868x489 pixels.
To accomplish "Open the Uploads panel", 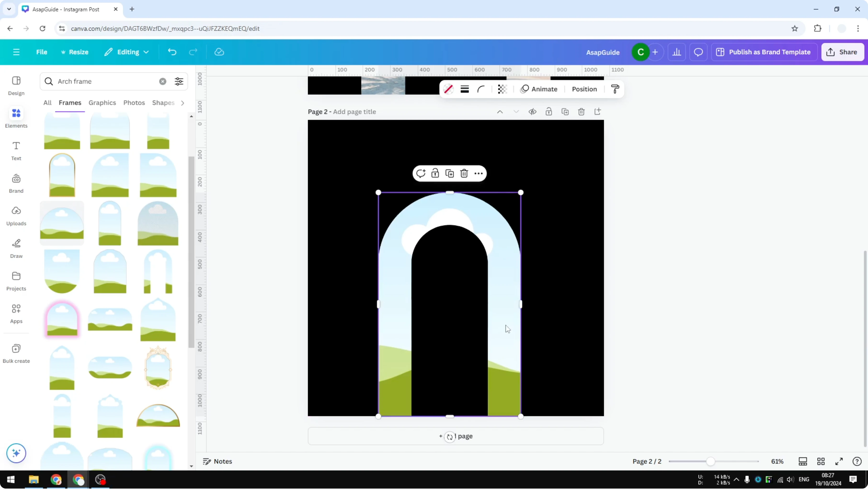I will click(x=16, y=216).
